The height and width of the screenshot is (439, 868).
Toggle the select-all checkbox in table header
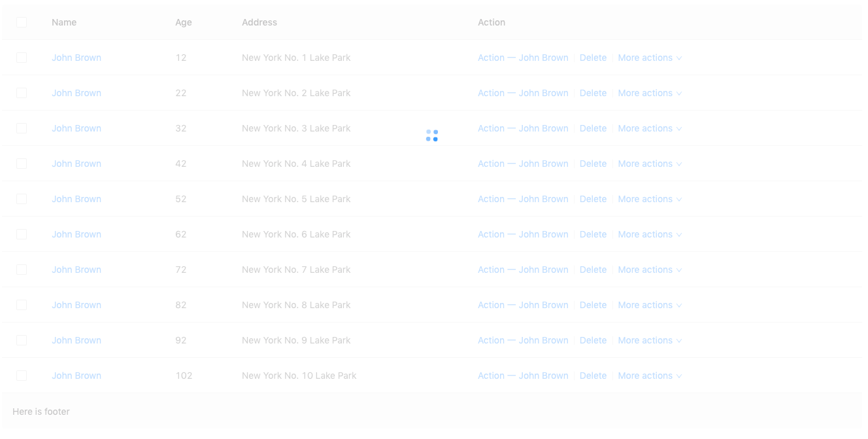tap(22, 22)
